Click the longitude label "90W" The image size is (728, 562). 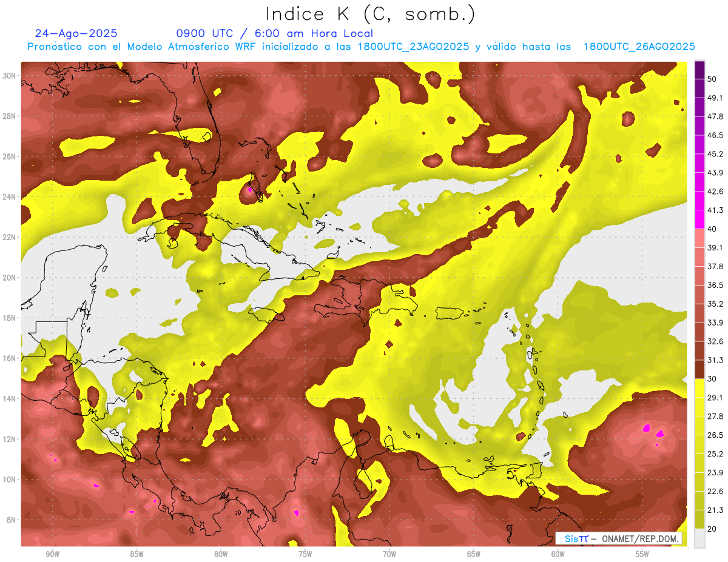52,554
